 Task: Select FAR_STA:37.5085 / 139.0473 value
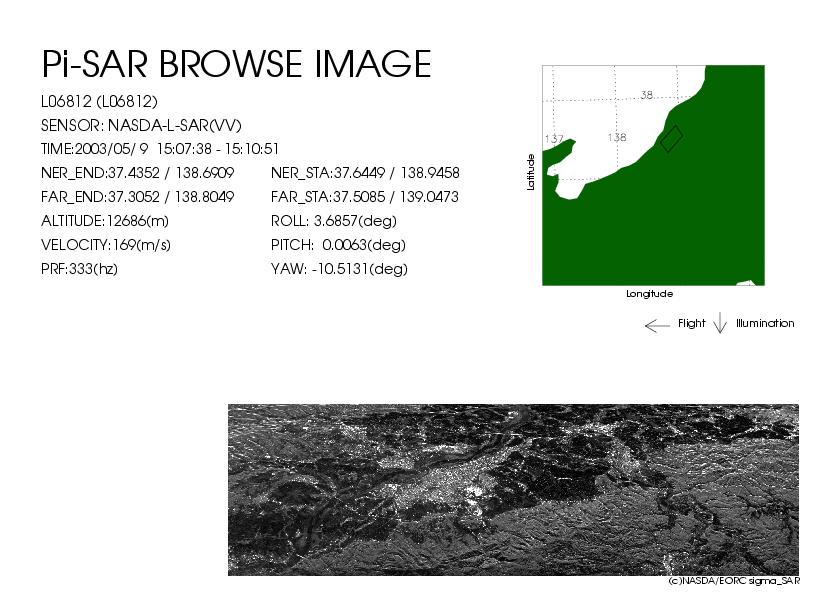click(364, 197)
